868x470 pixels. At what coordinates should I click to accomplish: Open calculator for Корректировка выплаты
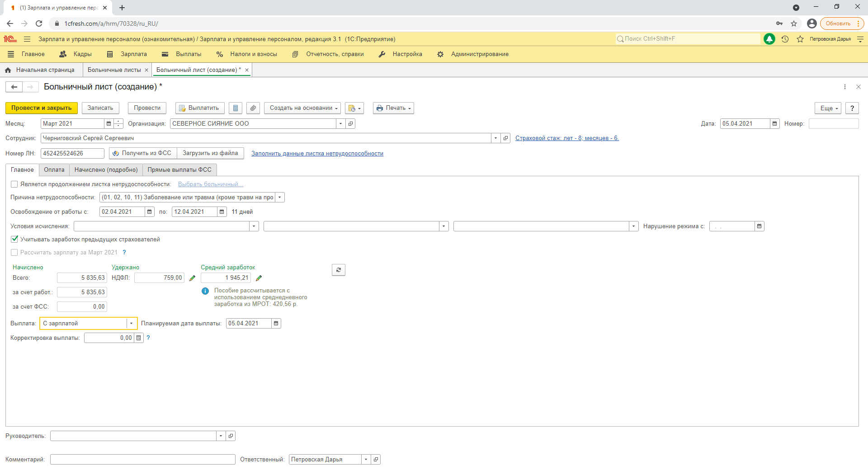139,338
